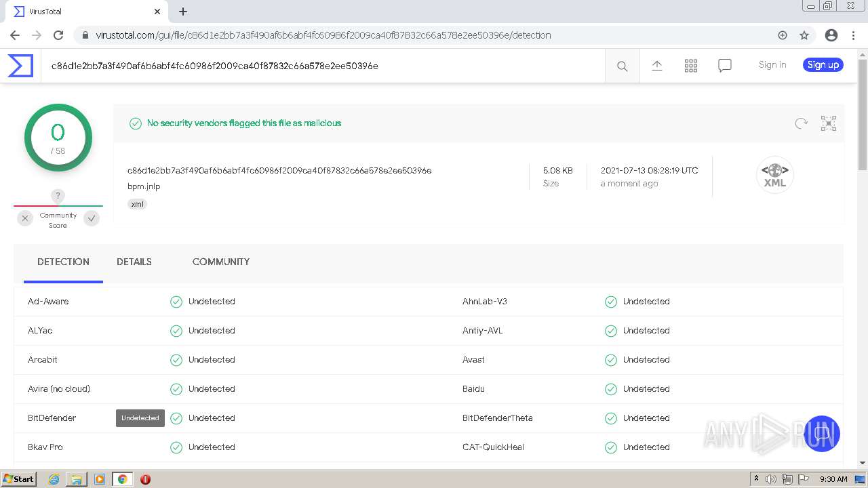Viewport: 868px width, 488px height.
Task: Bookmark this page with the star
Action: [x=804, y=35]
